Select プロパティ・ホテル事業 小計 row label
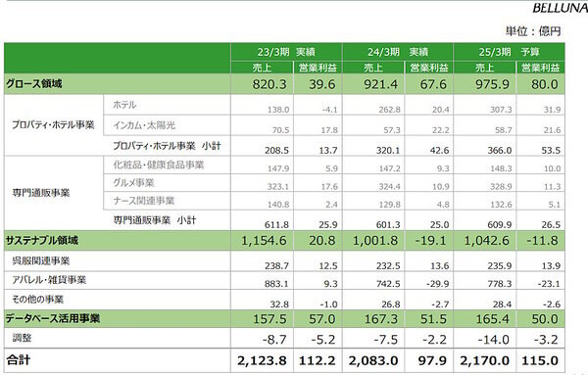The width and height of the screenshot is (588, 375). coord(167,146)
